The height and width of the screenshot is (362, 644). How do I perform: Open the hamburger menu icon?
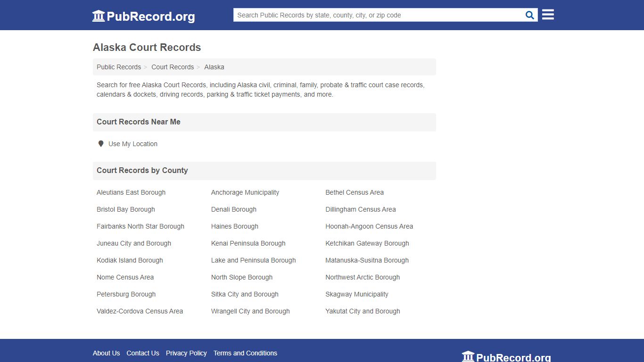[548, 15]
